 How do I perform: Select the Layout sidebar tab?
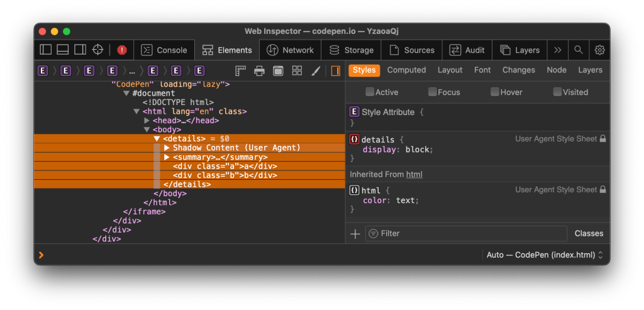(x=450, y=70)
